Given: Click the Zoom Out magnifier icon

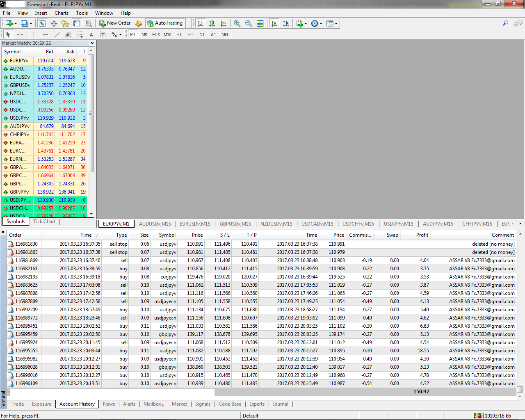Looking at the screenshot, I should (249, 23).
